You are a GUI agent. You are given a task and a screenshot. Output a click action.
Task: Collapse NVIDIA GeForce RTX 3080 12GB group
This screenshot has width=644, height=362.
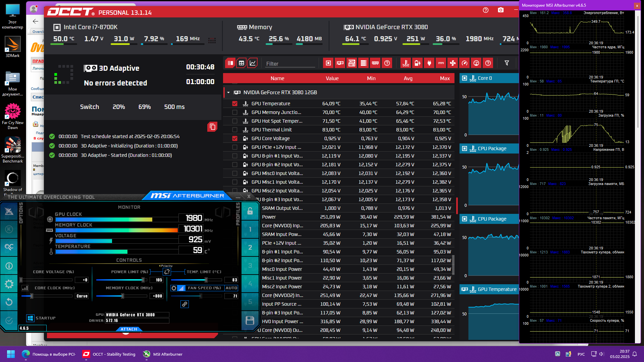tap(228, 93)
